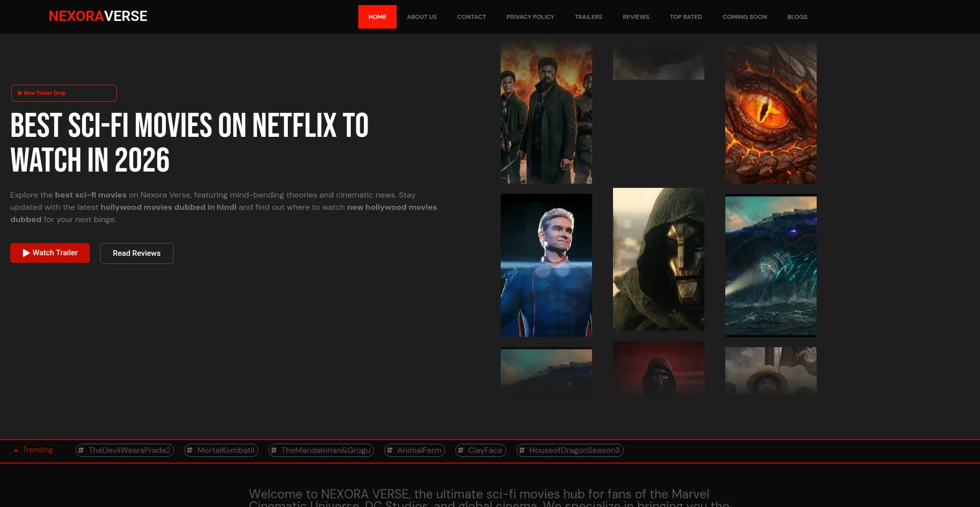Select the ClayFace trending tag
The height and width of the screenshot is (507, 980).
point(480,450)
